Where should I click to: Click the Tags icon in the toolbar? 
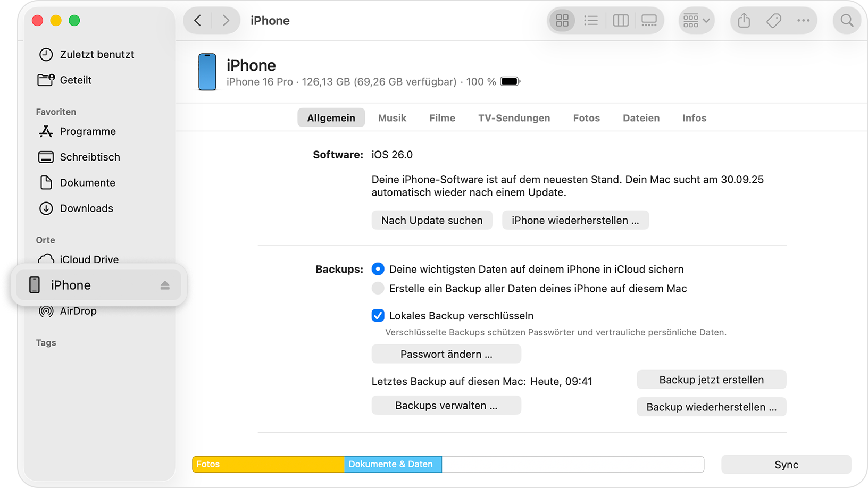tap(774, 20)
